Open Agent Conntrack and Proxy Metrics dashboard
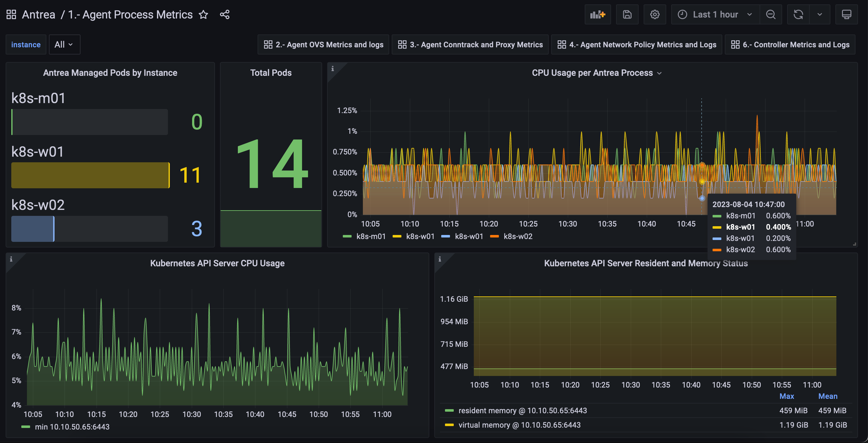The height and width of the screenshot is (443, 868). (470, 44)
